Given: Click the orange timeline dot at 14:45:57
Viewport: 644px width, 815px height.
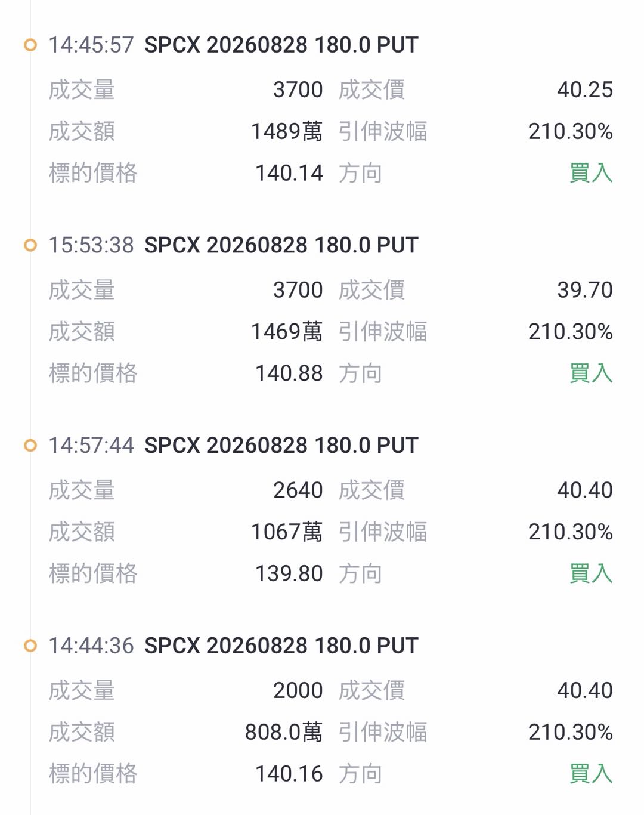Looking at the screenshot, I should 30,45.
